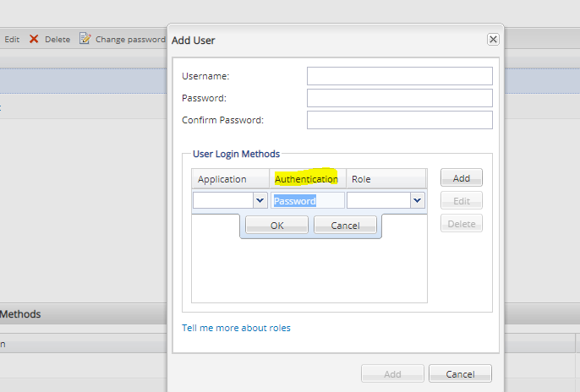
Task: Open the Role dropdown in the grid row
Action: point(417,201)
